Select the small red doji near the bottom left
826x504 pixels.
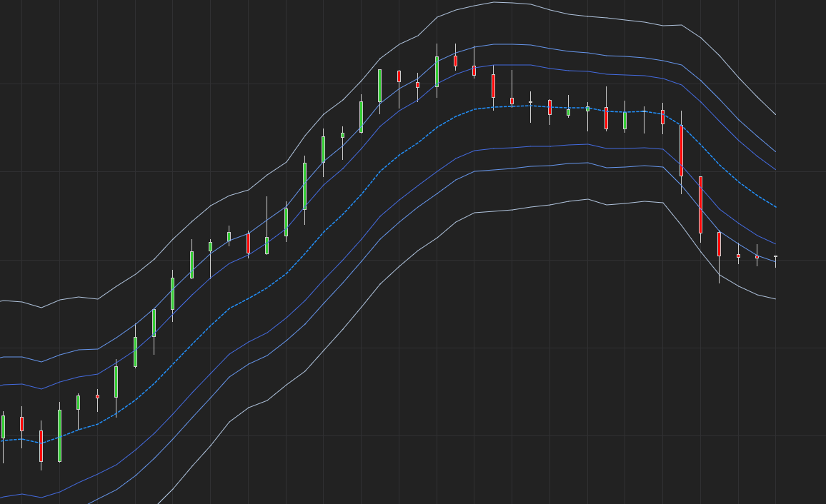pos(98,396)
